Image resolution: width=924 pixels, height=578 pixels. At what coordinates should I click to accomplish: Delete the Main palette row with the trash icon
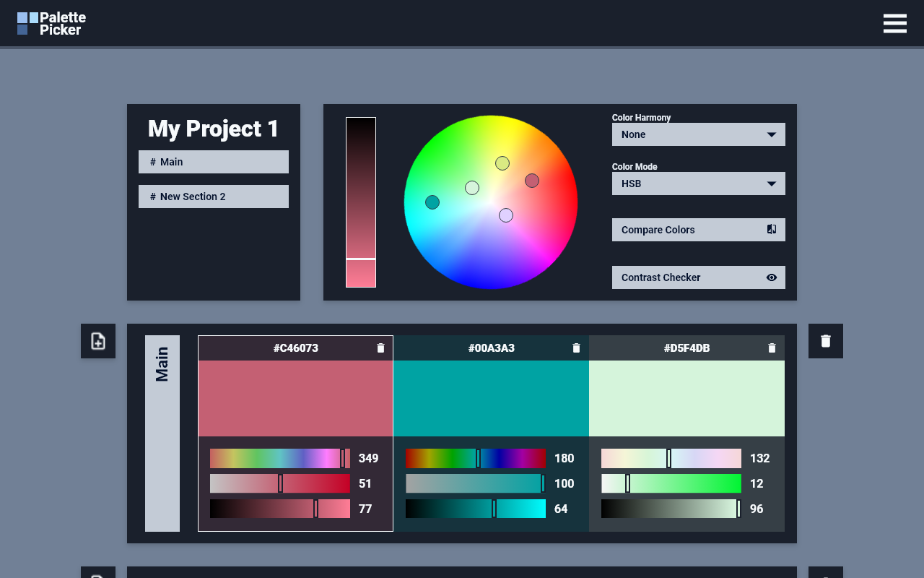click(825, 340)
